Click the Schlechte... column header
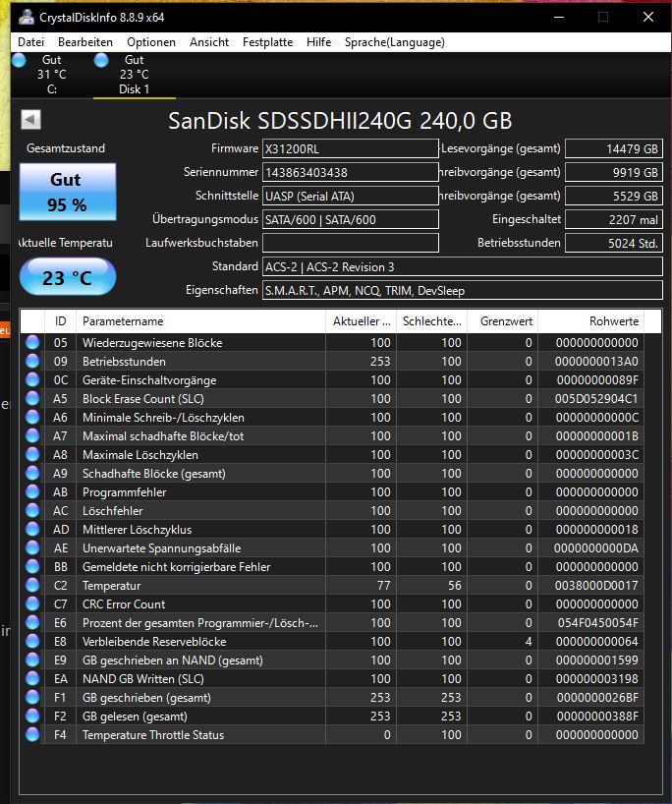 click(432, 321)
